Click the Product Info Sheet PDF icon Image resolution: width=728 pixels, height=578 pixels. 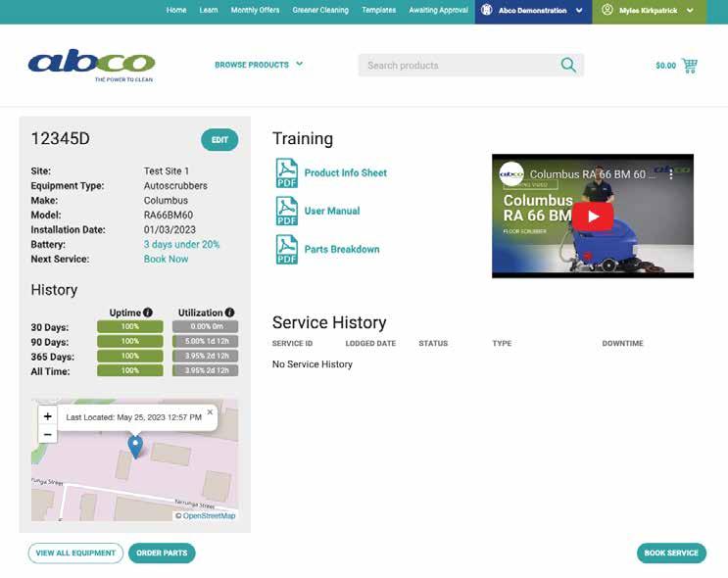tap(286, 172)
